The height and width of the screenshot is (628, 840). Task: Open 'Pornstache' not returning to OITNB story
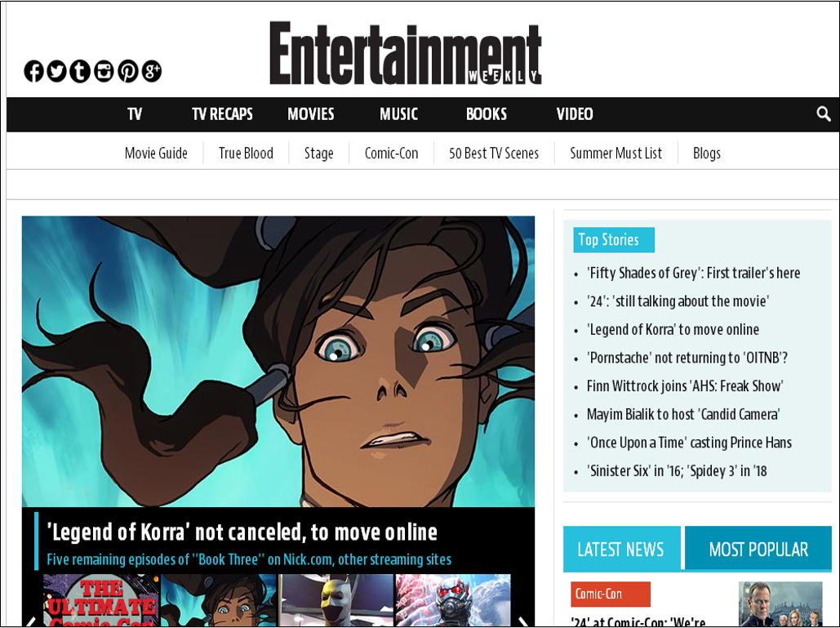tap(687, 358)
